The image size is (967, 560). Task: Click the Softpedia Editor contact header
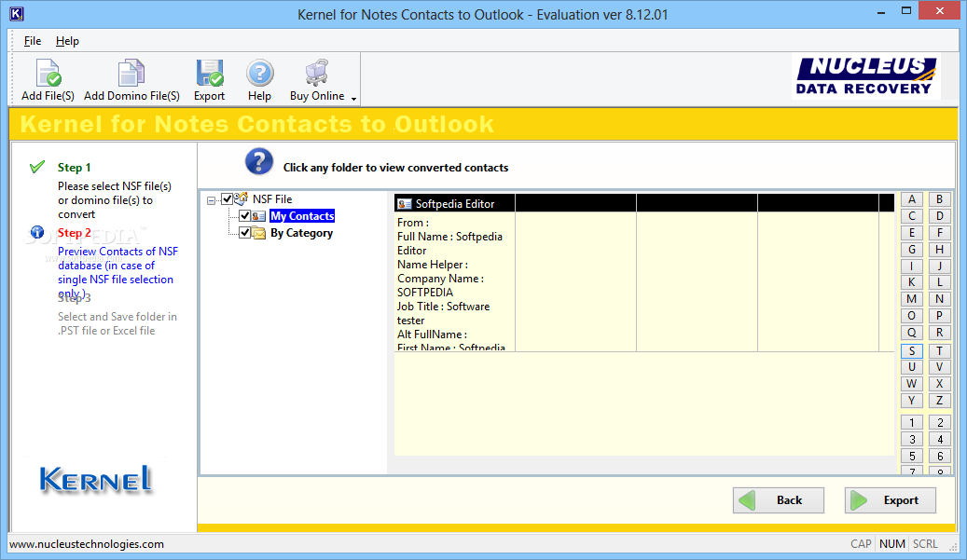pos(455,204)
